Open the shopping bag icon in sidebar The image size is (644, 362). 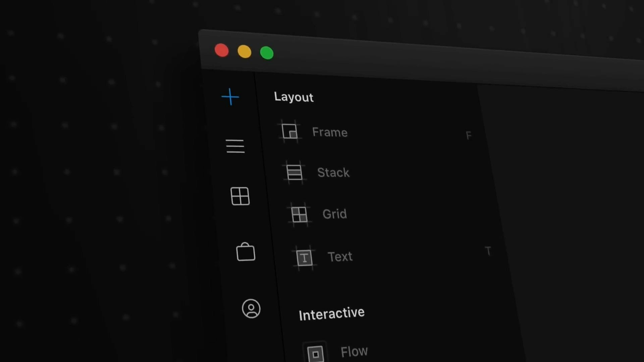pos(246,252)
